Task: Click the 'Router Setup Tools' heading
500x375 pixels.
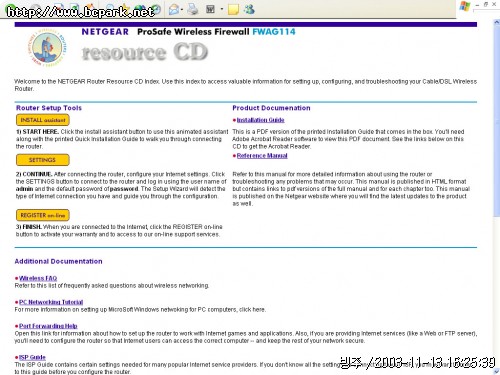Action: tap(49, 108)
